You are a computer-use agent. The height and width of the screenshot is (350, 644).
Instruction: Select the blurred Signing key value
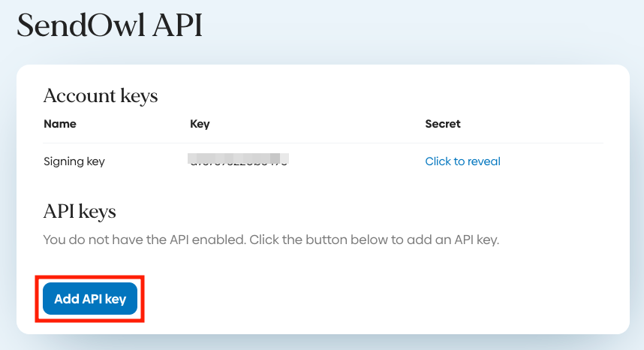[238, 159]
